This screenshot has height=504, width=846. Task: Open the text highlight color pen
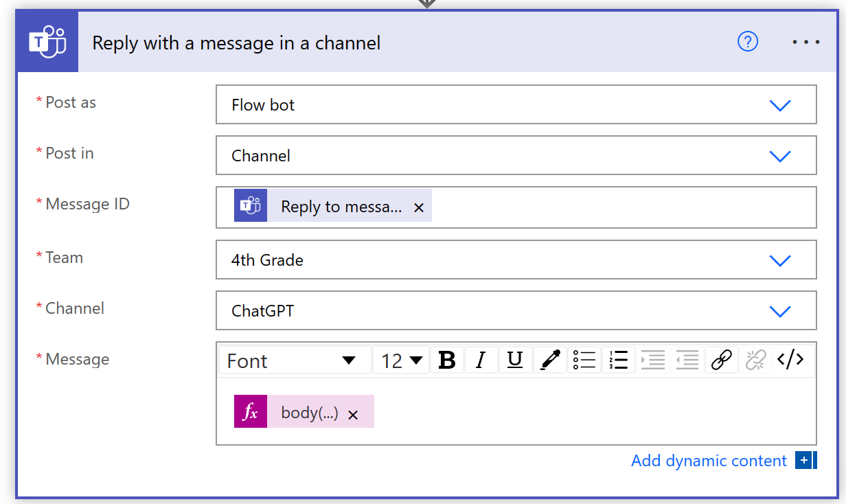(550, 360)
